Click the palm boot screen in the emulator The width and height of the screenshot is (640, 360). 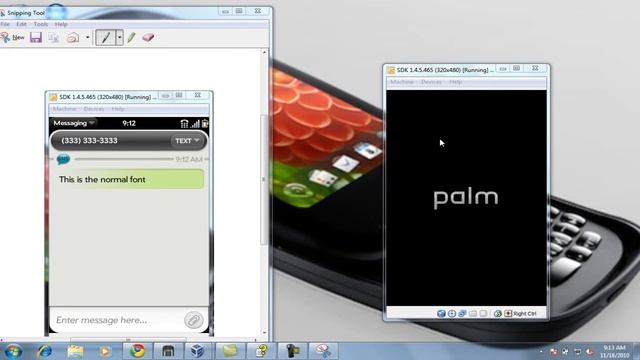point(466,198)
